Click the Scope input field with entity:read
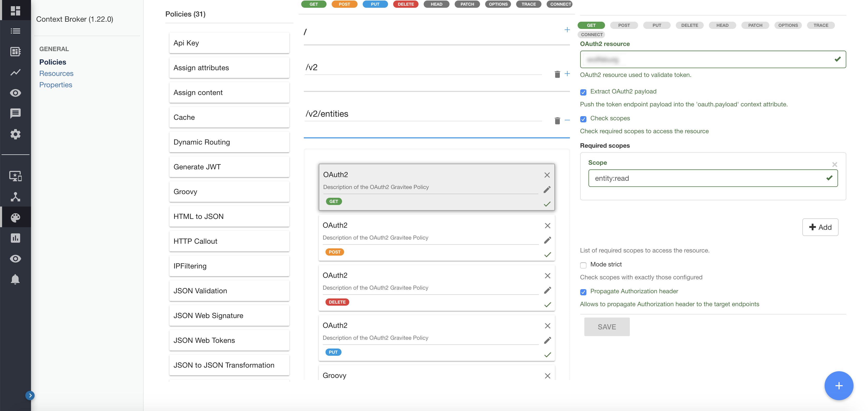Image resolution: width=868 pixels, height=411 pixels. [708, 178]
